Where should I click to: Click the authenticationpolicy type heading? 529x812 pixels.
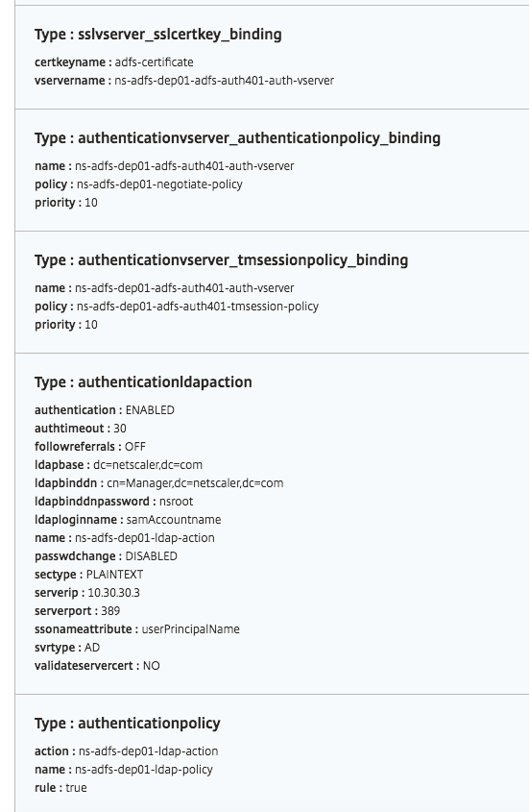pyautogui.click(x=128, y=724)
